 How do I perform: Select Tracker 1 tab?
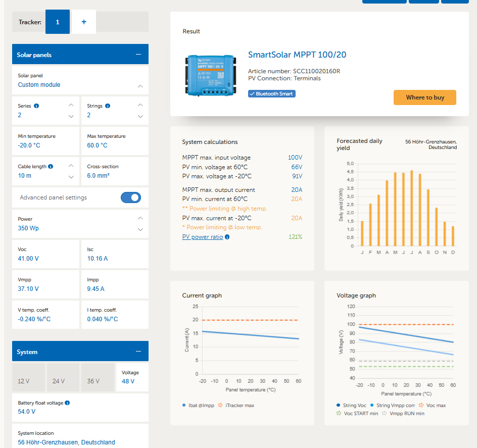[58, 22]
